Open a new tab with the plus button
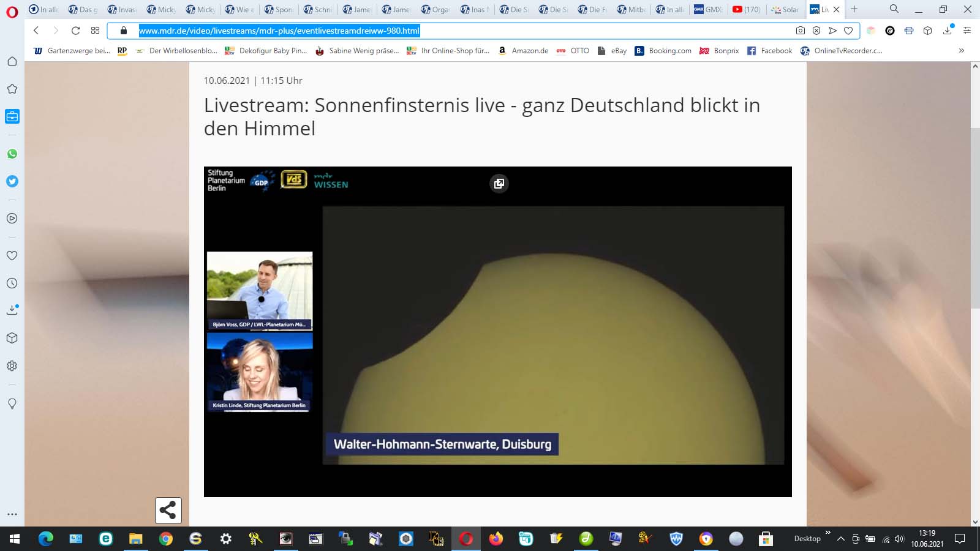Image resolution: width=980 pixels, height=551 pixels. [854, 9]
